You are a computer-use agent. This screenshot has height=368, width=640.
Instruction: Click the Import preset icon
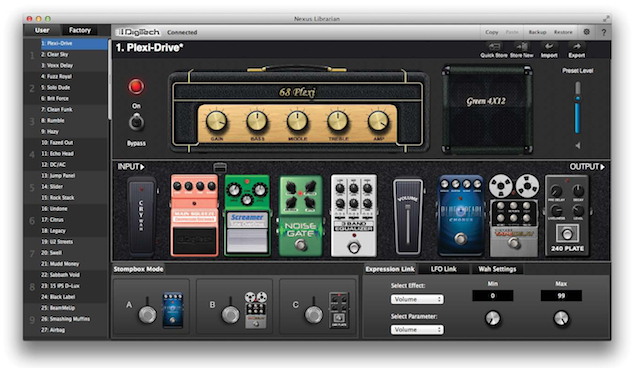[x=549, y=46]
